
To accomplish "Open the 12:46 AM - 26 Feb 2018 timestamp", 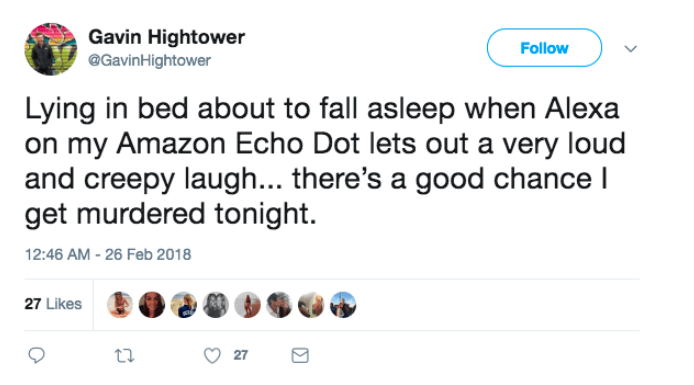I will coord(108,254).
